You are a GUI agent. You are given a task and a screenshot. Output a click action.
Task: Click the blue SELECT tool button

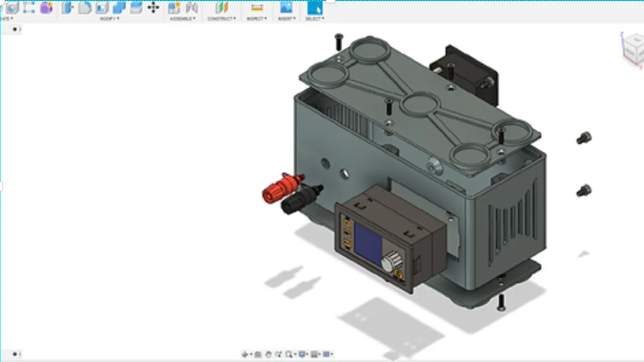315,8
